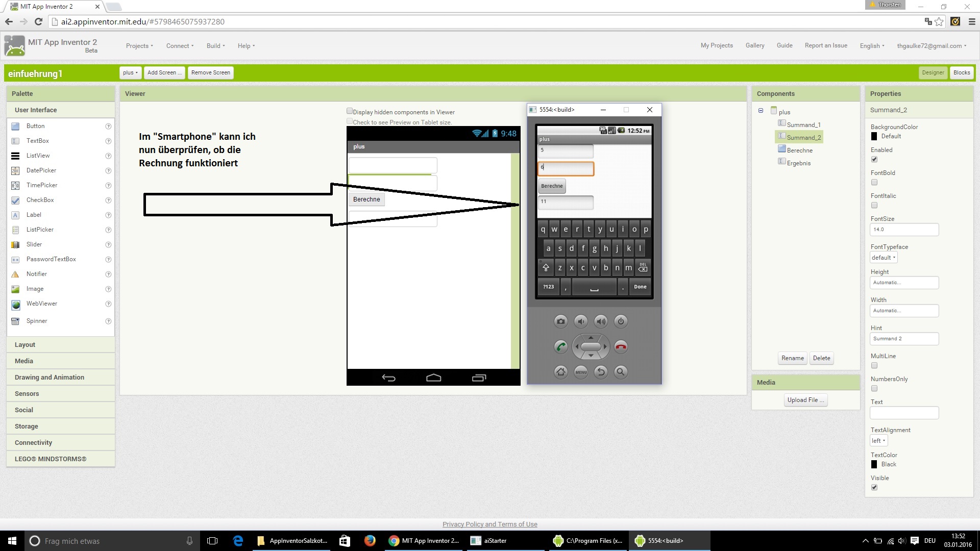Open help for the Button component
The width and height of the screenshot is (980, 551).
(108, 126)
